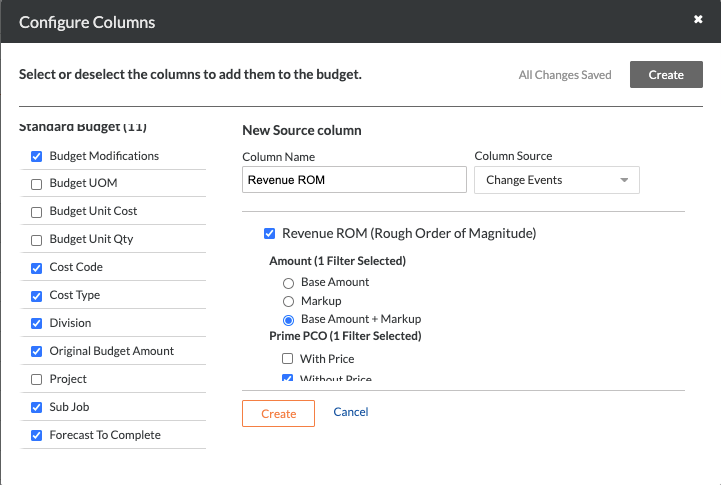
Task: Check the Budget Unit Cost column
Action: click(37, 212)
